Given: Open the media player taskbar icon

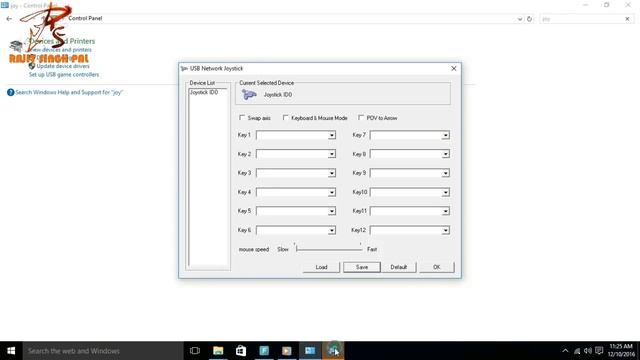Looking at the screenshot, I should click(287, 351).
